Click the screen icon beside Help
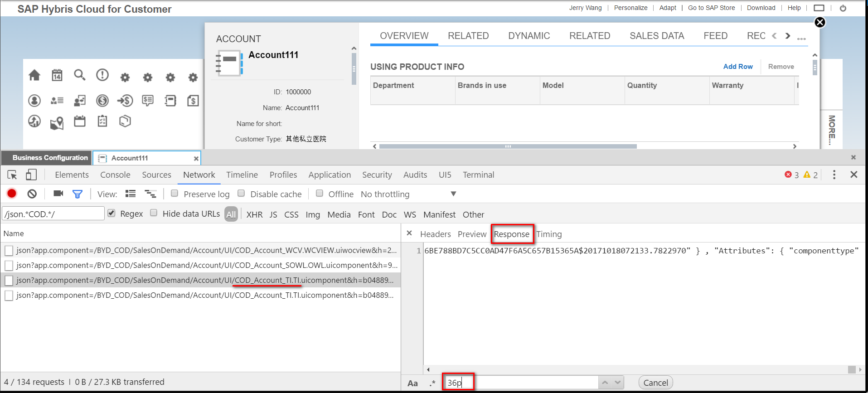This screenshot has width=868, height=393. point(819,8)
